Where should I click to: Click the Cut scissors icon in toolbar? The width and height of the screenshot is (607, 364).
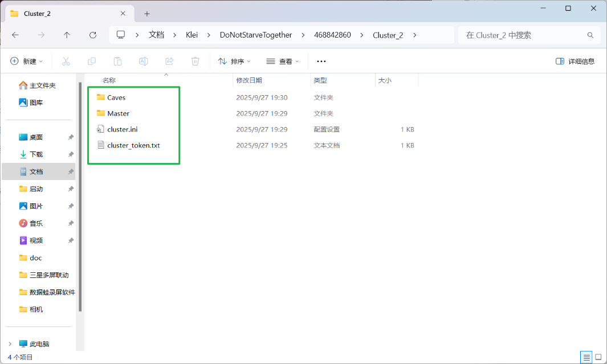tap(66, 61)
